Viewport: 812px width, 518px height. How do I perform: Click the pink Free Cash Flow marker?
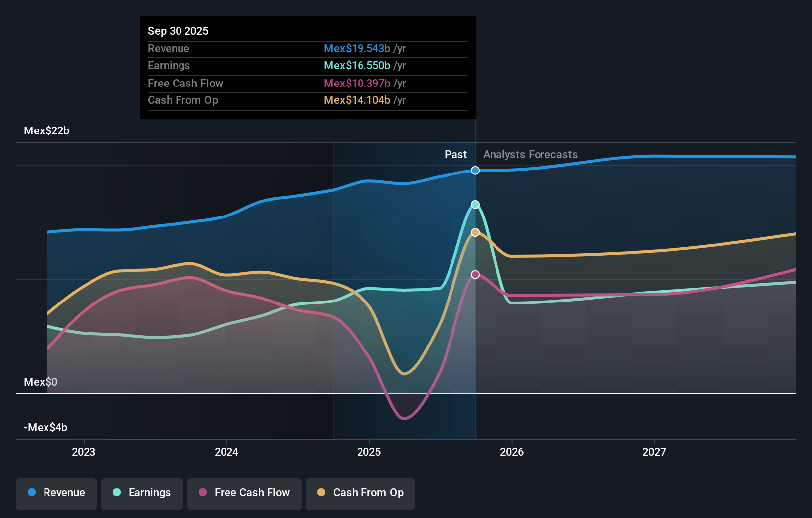click(475, 274)
